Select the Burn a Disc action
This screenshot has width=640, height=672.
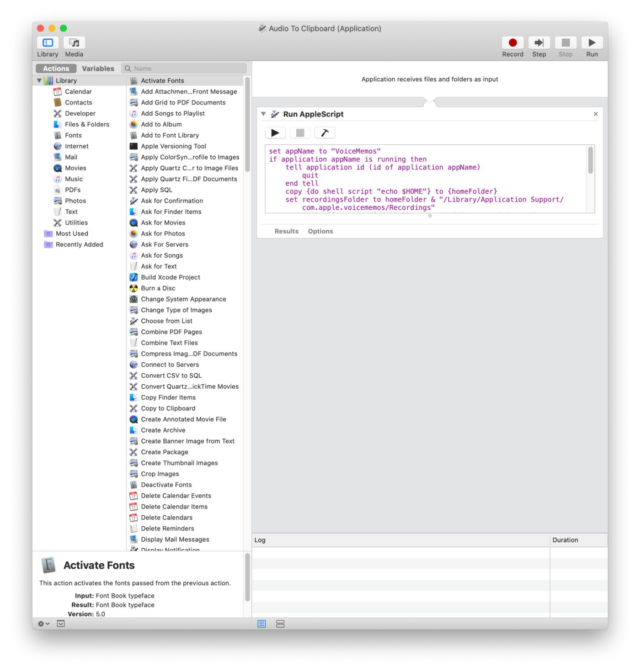click(185, 288)
